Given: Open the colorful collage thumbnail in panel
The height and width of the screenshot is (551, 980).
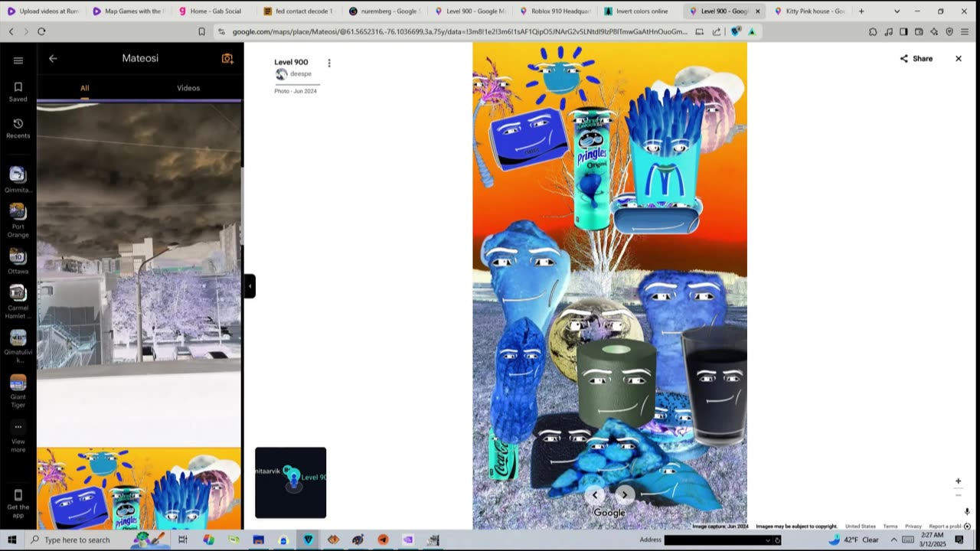Looking at the screenshot, I should point(139,489).
